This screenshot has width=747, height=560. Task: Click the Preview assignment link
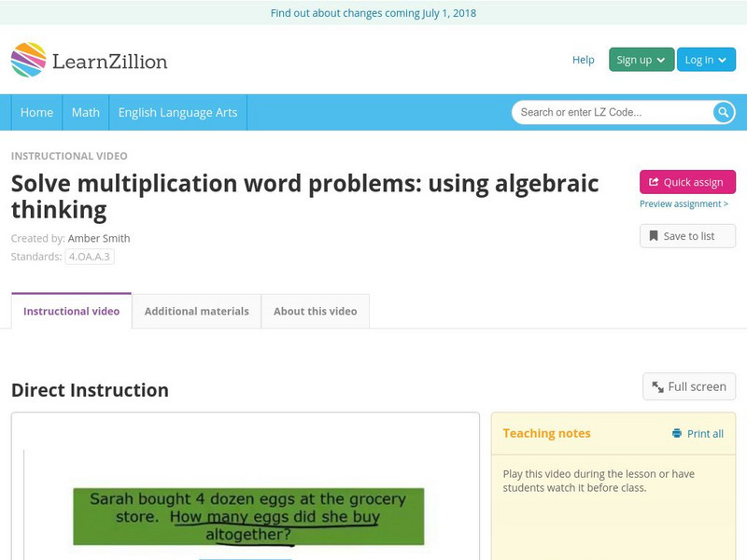(683, 202)
